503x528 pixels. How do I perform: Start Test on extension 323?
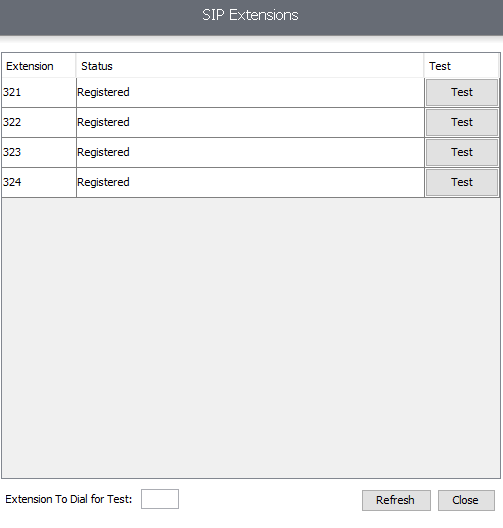tap(462, 152)
